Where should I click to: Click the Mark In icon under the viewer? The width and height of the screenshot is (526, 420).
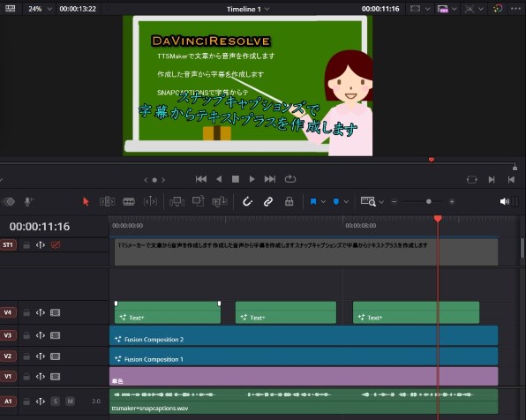click(492, 179)
